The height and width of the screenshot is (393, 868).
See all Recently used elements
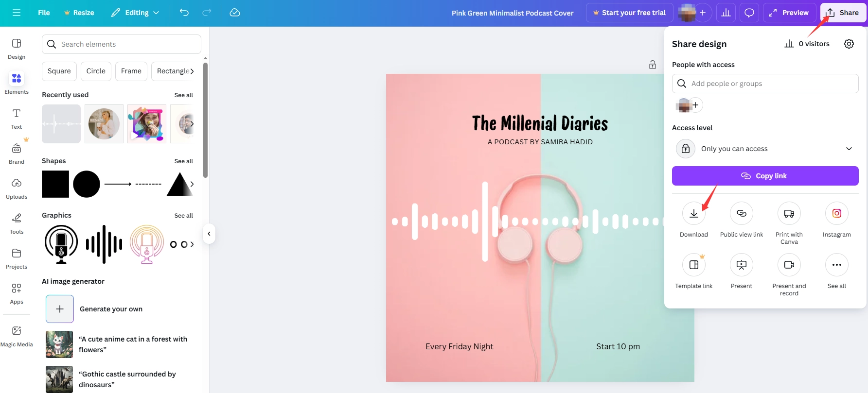184,95
